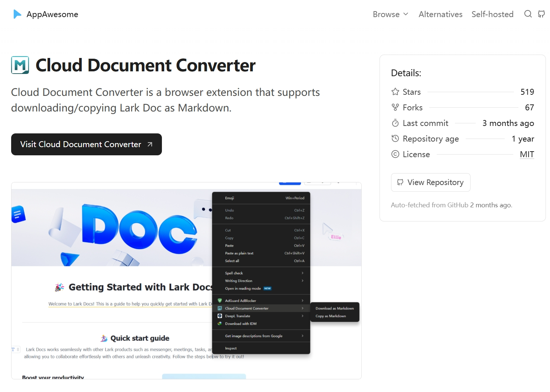The image size is (550, 392).
Task: Click the 'License' label text
Action: pyautogui.click(x=416, y=154)
